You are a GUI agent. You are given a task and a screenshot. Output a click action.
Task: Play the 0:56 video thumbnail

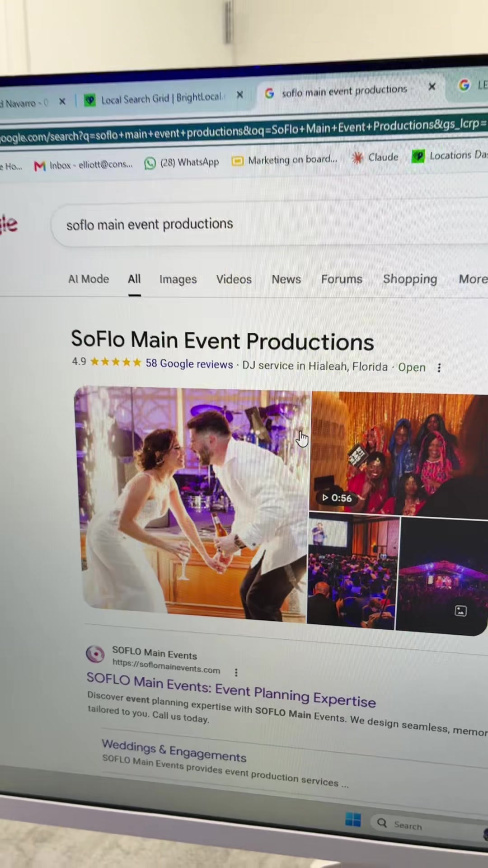(x=337, y=498)
